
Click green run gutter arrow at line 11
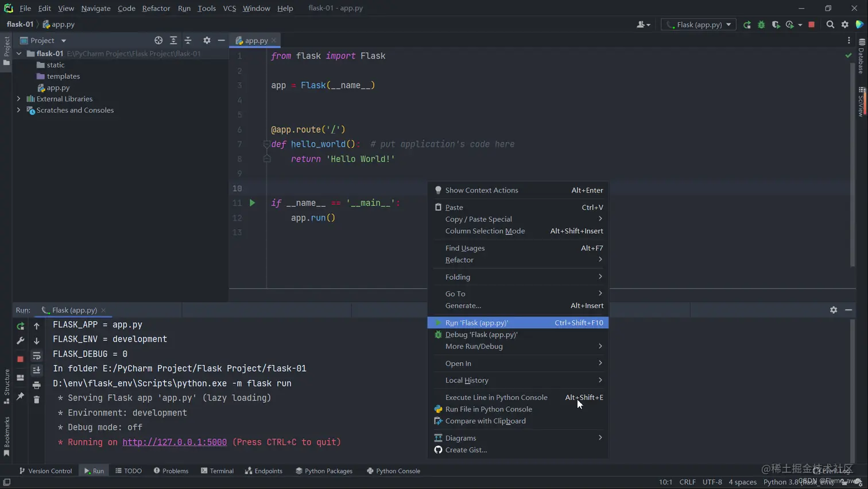click(252, 203)
